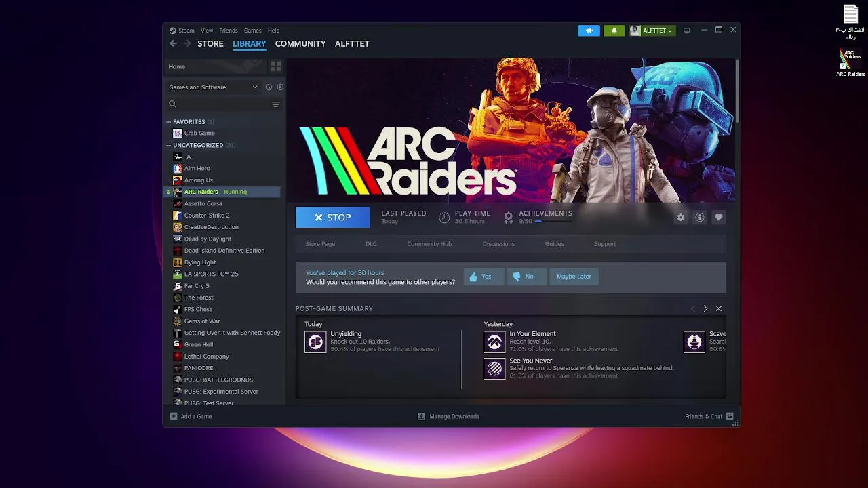Screen dimensions: 868x488
Task: Open advanced filter options in search bar
Action: (275, 104)
